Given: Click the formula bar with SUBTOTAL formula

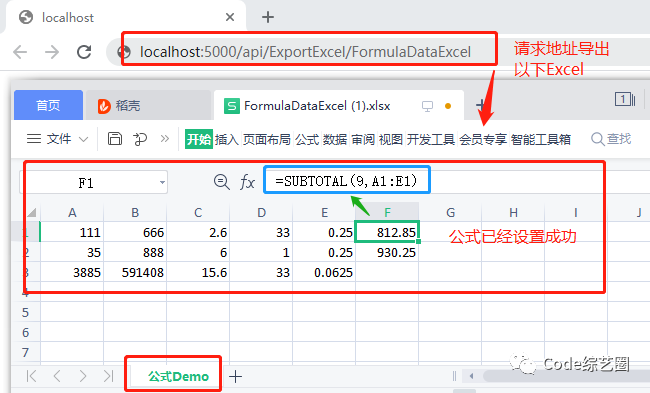Looking at the screenshot, I should (347, 181).
